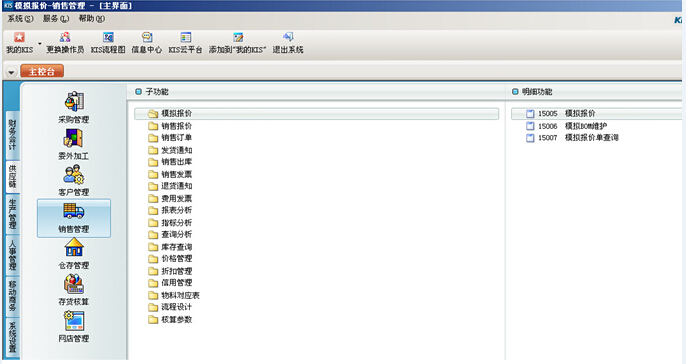Image resolution: width=686 pixels, height=364 pixels.
Task: Select the 查询分析 folder
Action: tap(170, 234)
